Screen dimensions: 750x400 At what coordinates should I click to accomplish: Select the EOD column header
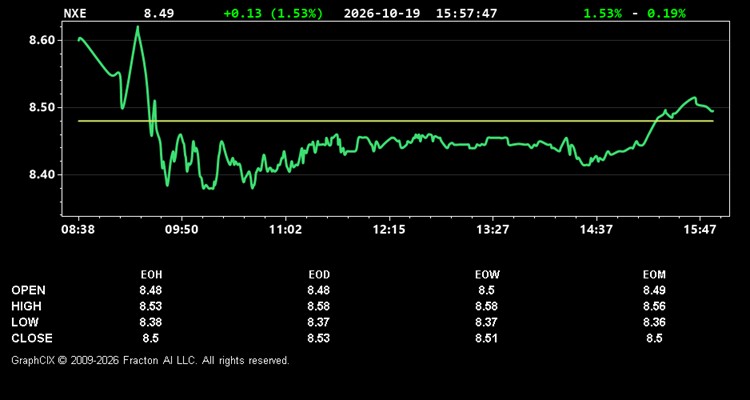pos(319,275)
